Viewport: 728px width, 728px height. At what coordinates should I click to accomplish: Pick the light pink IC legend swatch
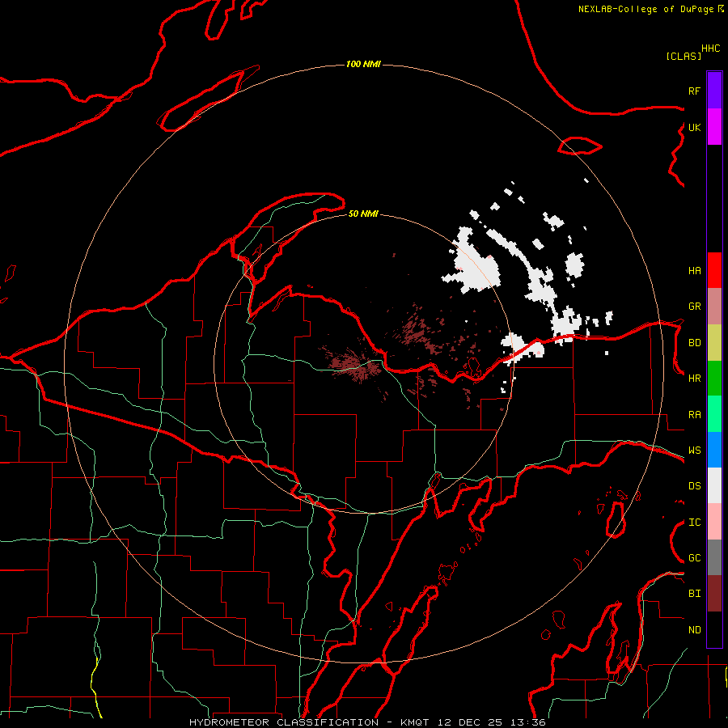tap(714, 522)
